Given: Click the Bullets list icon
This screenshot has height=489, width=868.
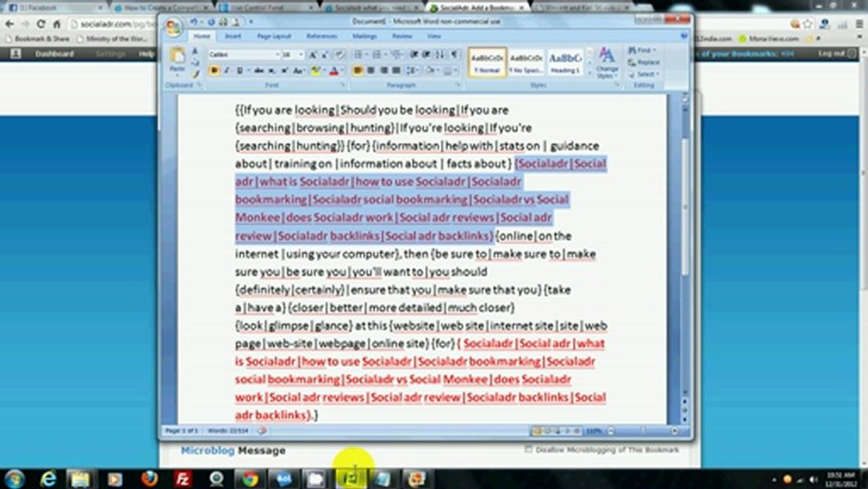Looking at the screenshot, I should [x=358, y=54].
